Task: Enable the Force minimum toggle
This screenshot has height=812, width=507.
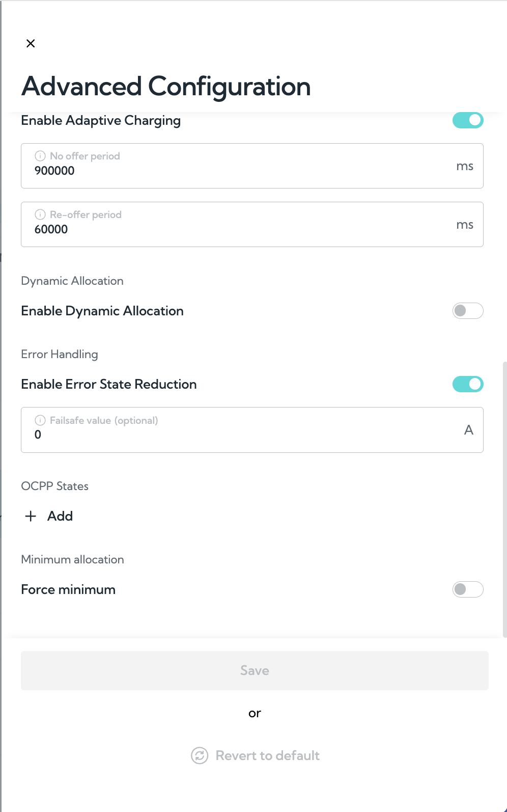Action: [x=468, y=589]
